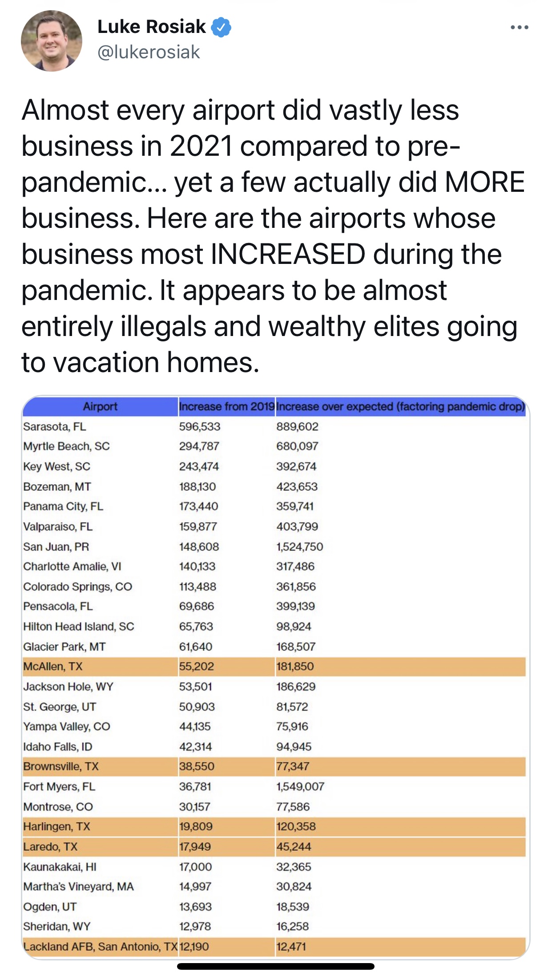Click the Martha's Vineyard, MA row
Screen dimensions: 552x980
[274, 887]
